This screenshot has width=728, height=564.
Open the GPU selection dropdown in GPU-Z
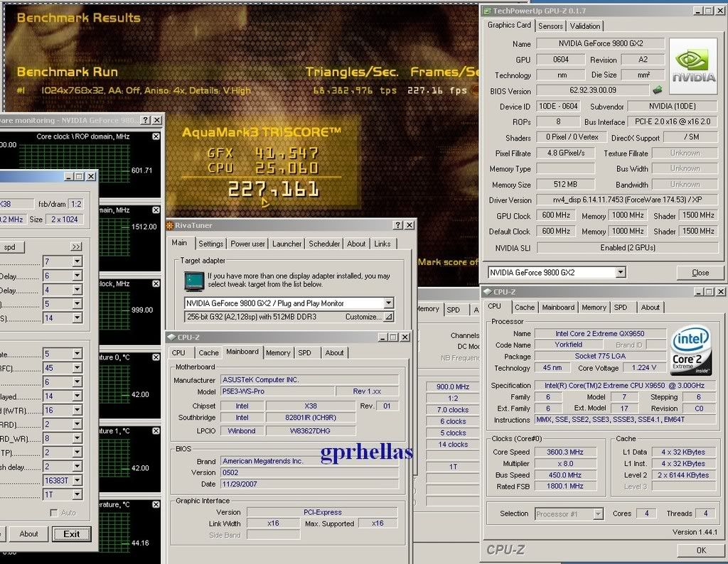(621, 272)
